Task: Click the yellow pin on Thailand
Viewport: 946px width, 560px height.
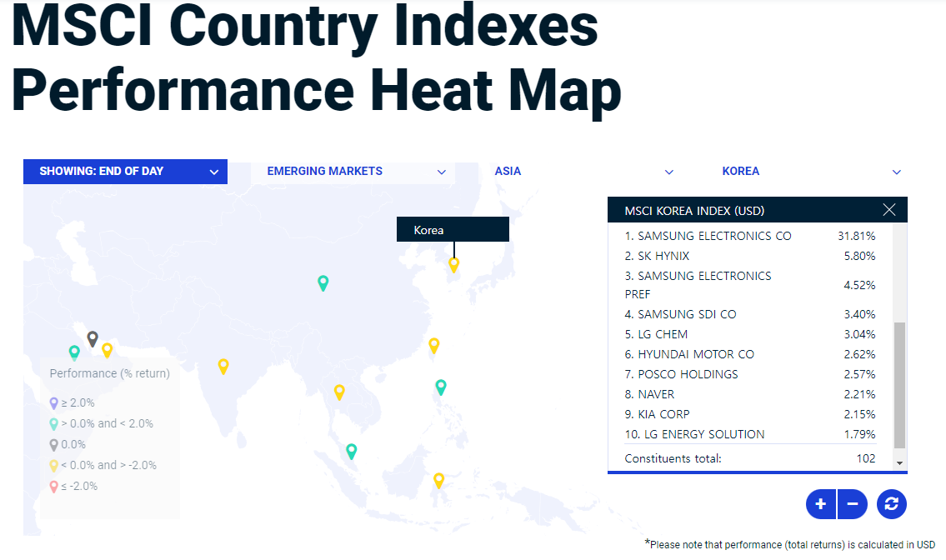Action: tap(339, 391)
